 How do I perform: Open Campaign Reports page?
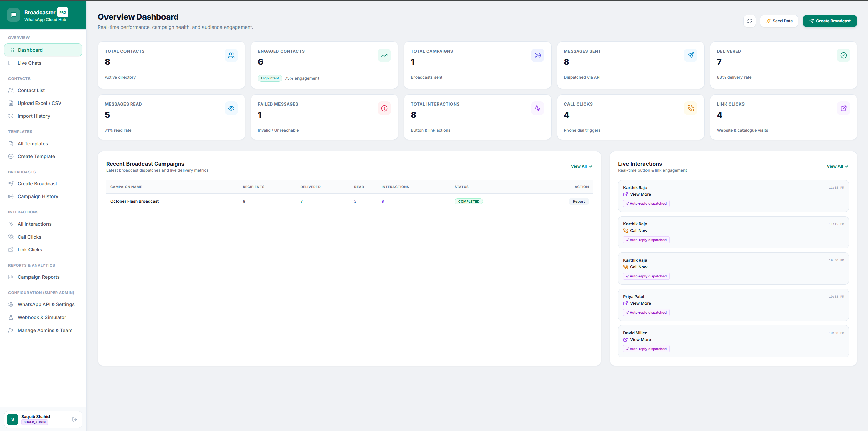(43, 277)
